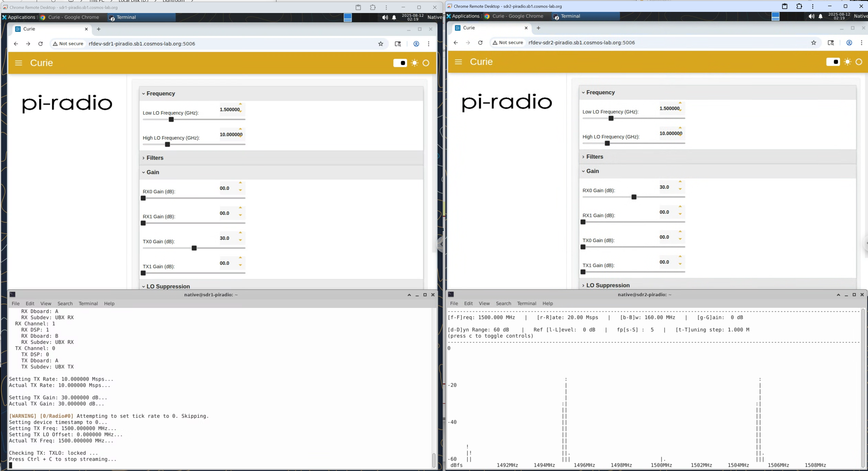This screenshot has width=868, height=471.
Task: Open View menu in sdr2 terminal
Action: tap(484, 304)
